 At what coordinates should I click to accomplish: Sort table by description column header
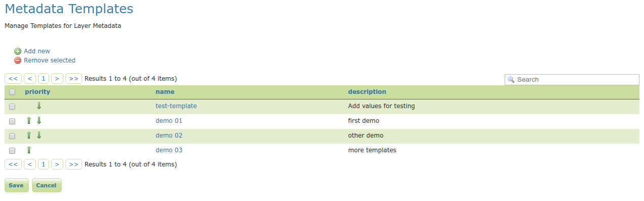click(x=367, y=92)
